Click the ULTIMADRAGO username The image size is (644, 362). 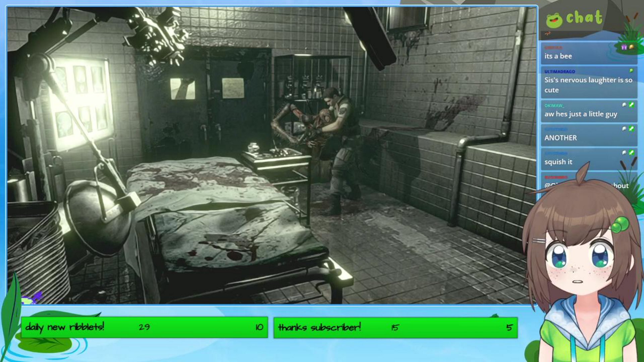(559, 72)
